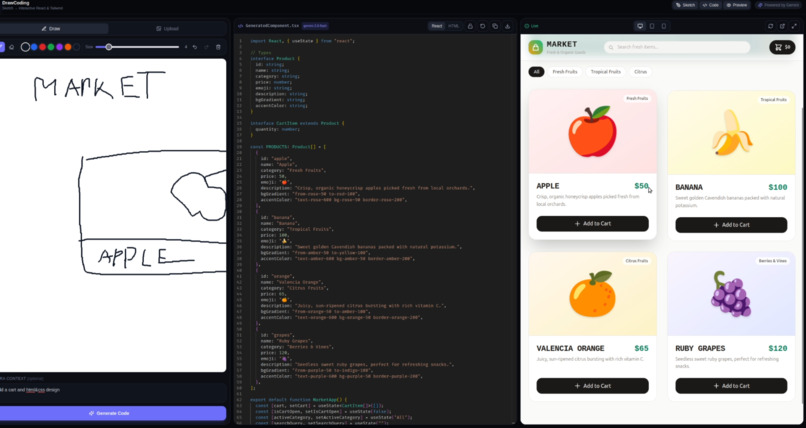Viewport: 806px width, 428px height.
Task: Switch to the Draw tab
Action: tap(51, 29)
